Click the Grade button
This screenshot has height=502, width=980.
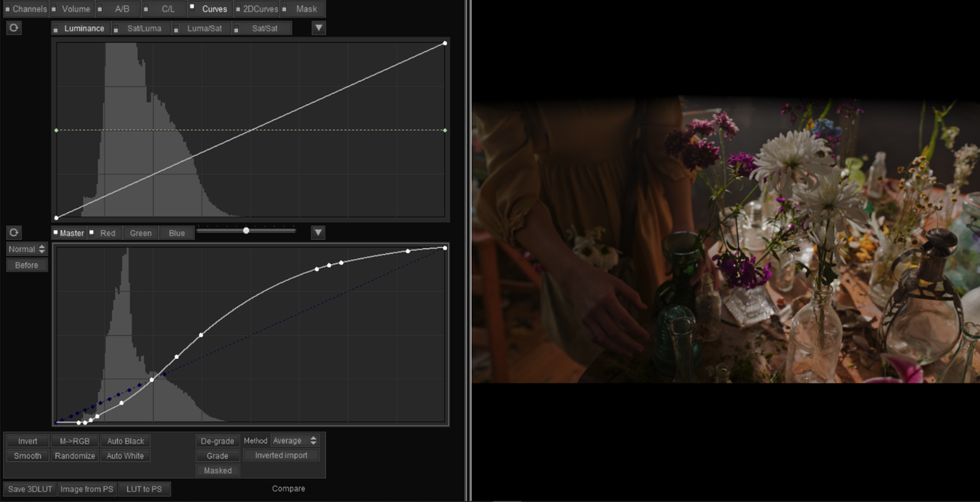[x=217, y=455]
